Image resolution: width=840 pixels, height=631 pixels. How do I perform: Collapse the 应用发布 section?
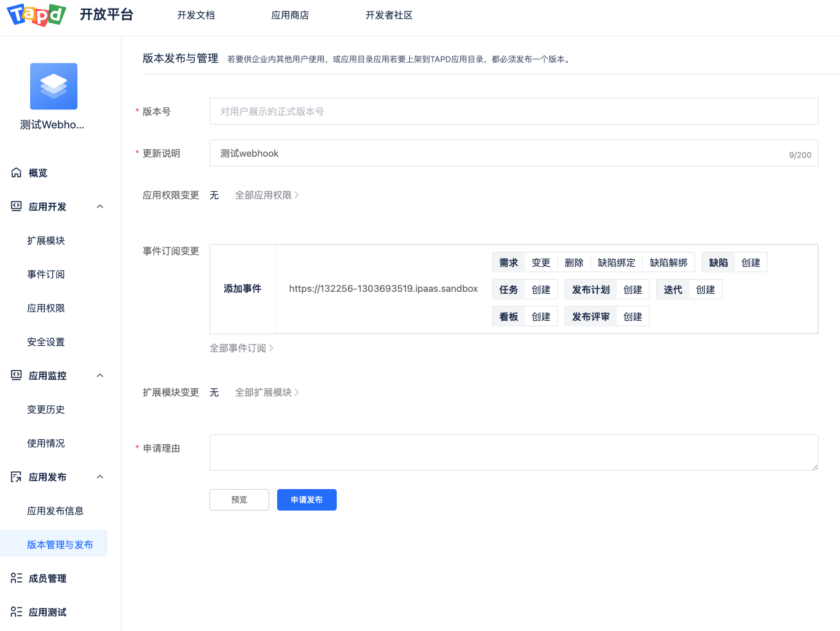point(100,477)
